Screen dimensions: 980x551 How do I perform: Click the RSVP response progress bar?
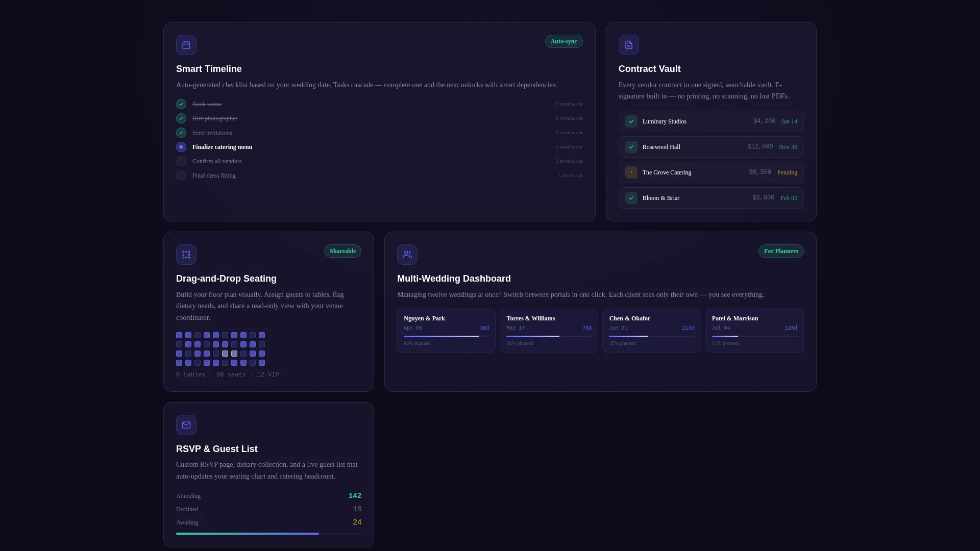coord(268,534)
